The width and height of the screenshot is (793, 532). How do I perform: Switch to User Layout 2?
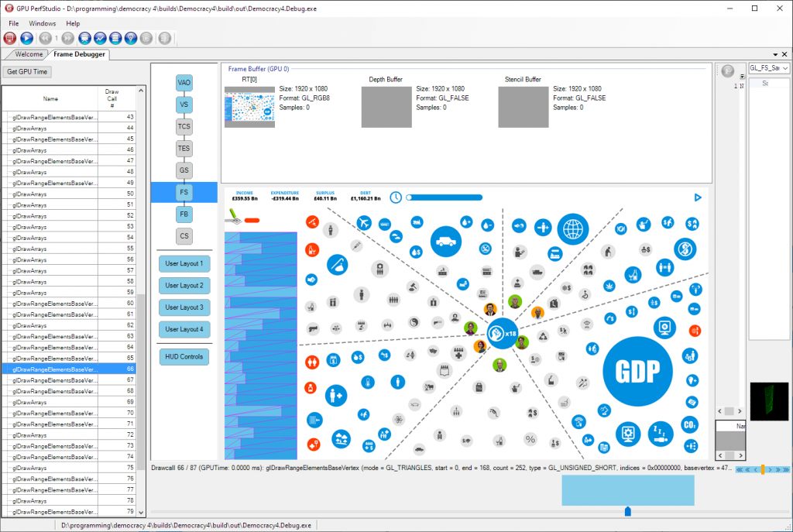(x=184, y=285)
